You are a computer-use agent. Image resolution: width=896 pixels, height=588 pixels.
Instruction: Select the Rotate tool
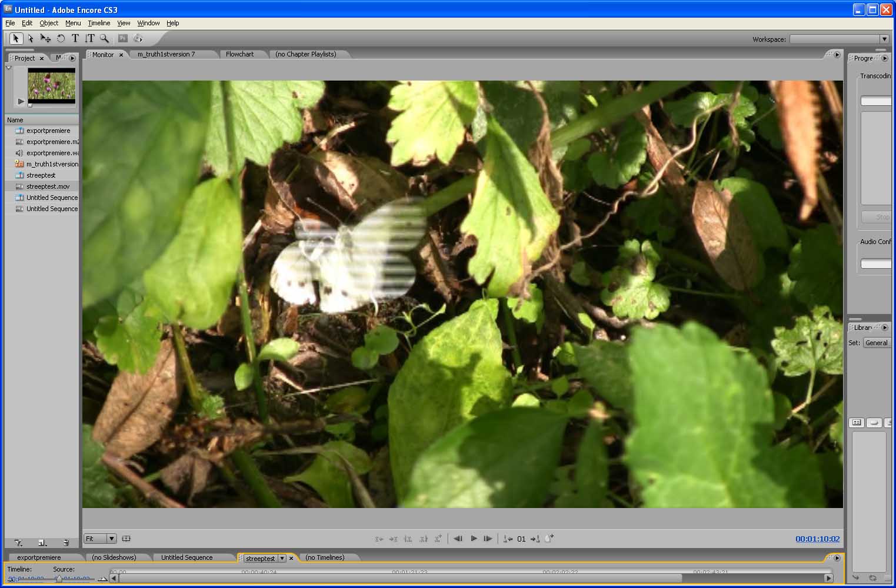61,38
